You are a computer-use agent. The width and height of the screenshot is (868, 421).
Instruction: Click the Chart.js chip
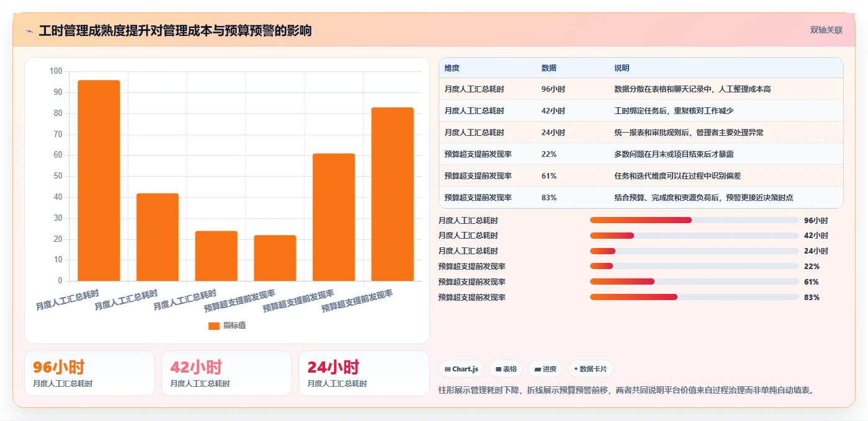(x=462, y=369)
